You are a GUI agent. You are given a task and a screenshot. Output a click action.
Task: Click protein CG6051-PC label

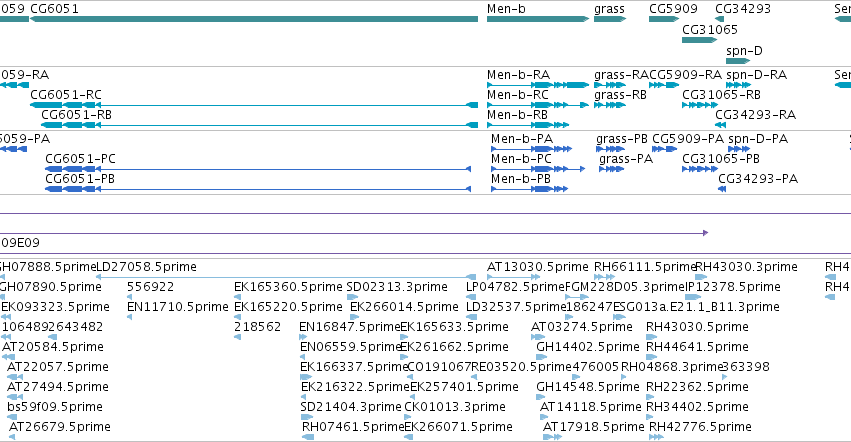point(80,159)
